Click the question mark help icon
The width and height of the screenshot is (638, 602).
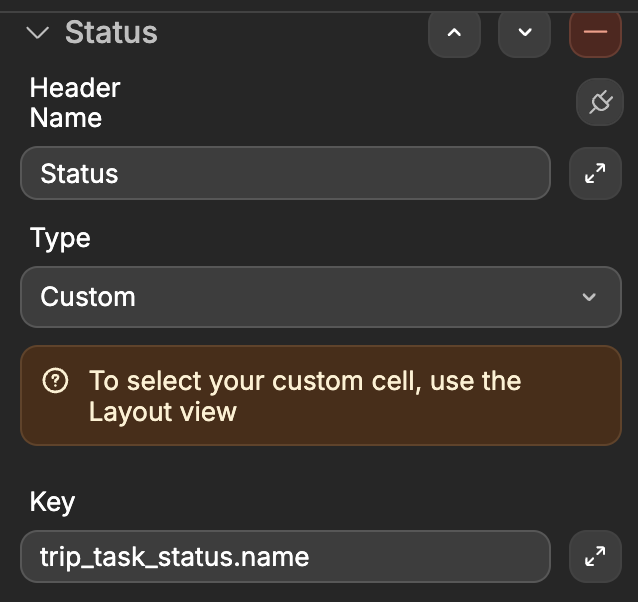pyautogui.click(x=56, y=381)
